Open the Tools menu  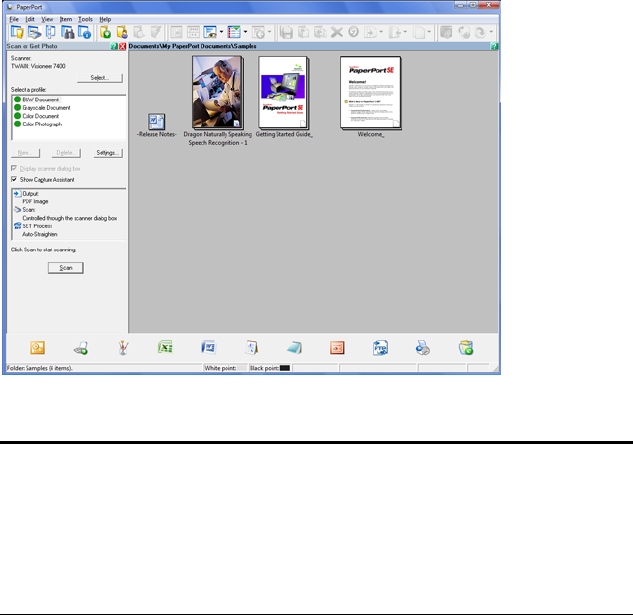click(x=85, y=19)
